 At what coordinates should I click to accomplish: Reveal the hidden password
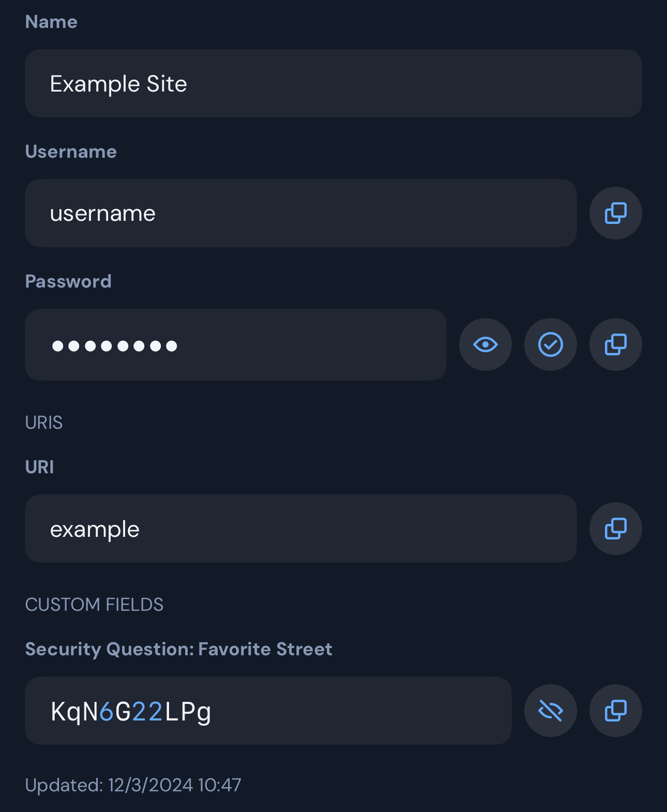(x=485, y=344)
